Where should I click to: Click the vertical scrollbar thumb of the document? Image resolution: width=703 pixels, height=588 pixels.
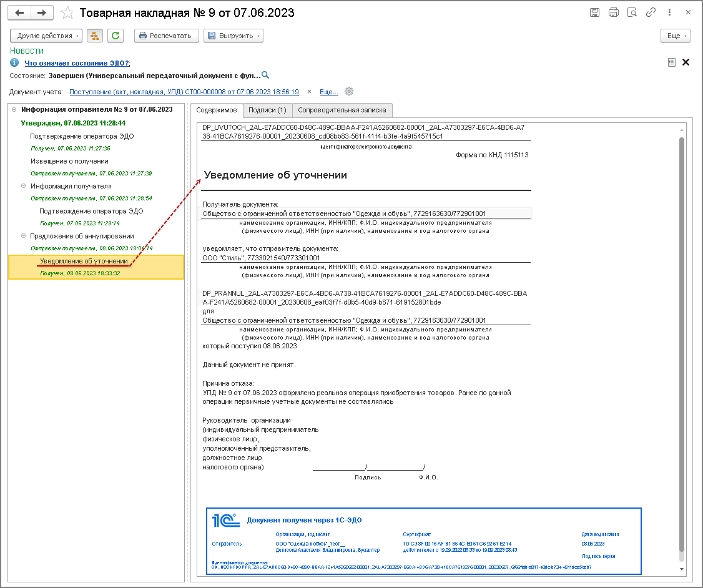tap(682, 344)
